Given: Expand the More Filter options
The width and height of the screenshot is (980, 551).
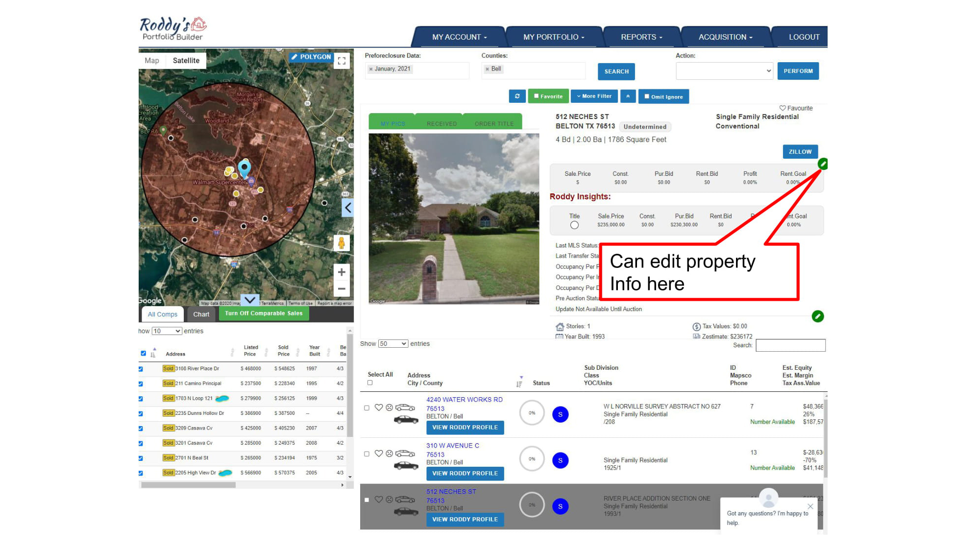Looking at the screenshot, I should point(594,96).
